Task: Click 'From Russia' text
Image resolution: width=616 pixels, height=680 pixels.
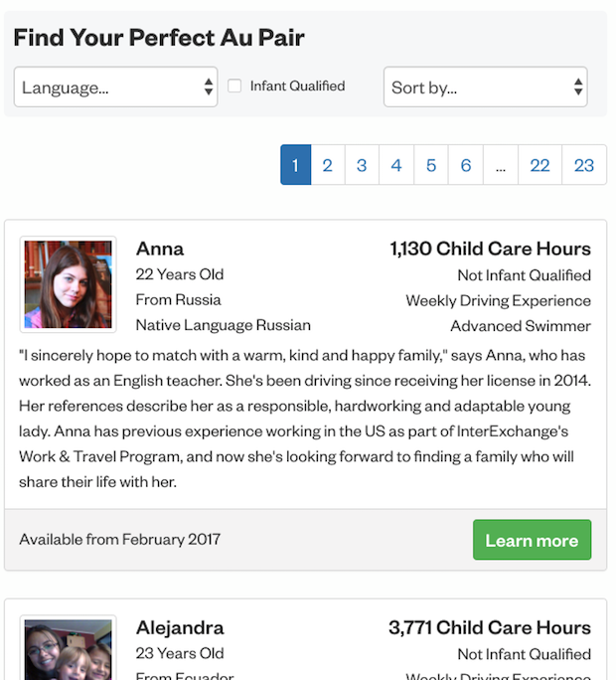Action: tap(178, 299)
